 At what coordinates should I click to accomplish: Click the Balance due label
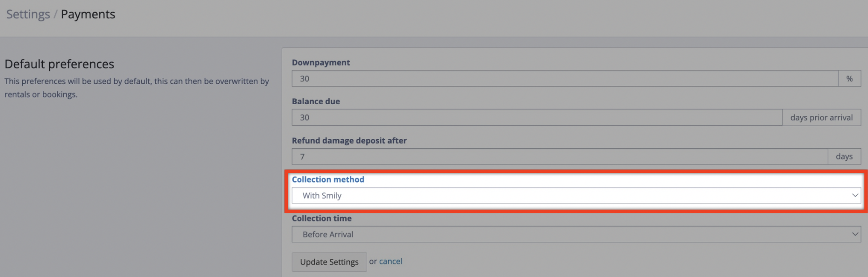click(316, 102)
